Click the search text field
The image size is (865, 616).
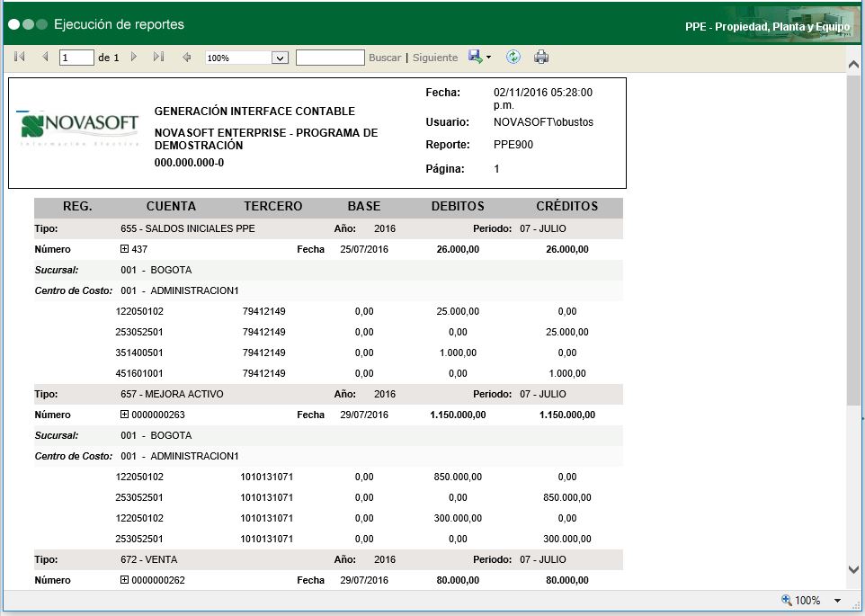[329, 58]
